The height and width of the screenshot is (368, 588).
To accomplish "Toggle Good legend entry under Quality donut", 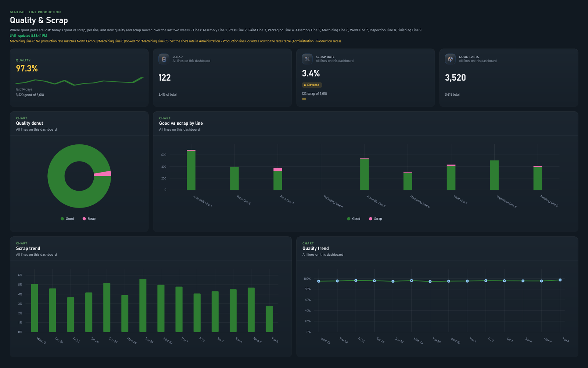I will (x=67, y=219).
